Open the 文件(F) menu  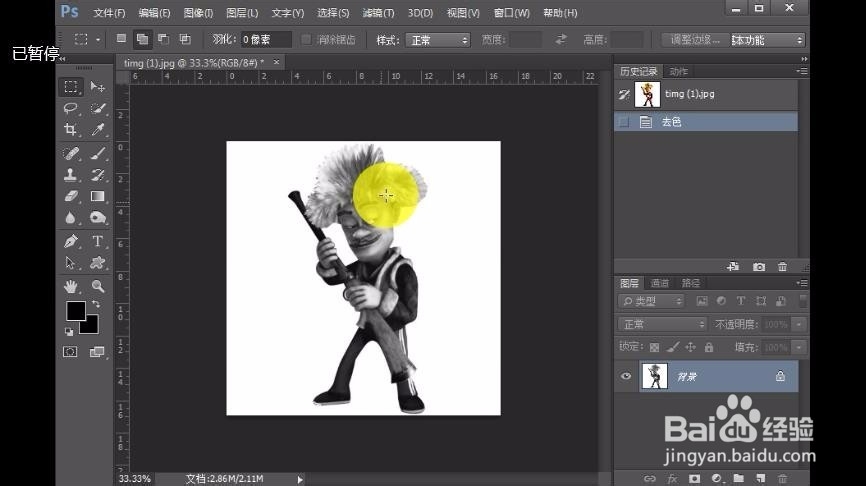click(x=109, y=13)
